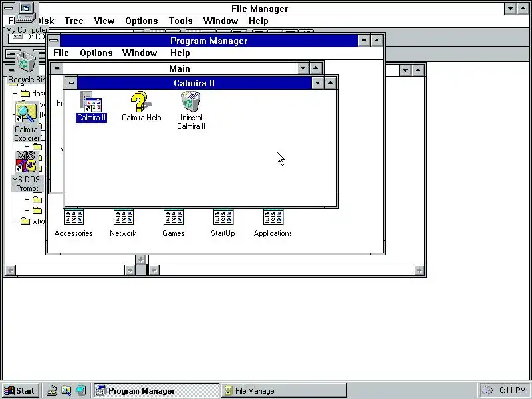Select the wfw folder in File Manager tree

coord(33,221)
